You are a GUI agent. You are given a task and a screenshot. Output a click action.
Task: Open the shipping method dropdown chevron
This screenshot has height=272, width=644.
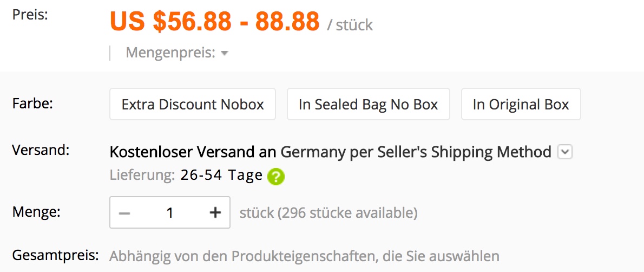564,152
